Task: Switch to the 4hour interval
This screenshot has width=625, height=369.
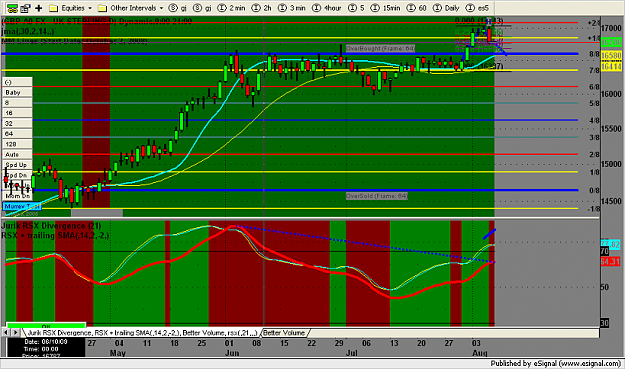Action: click(x=327, y=8)
